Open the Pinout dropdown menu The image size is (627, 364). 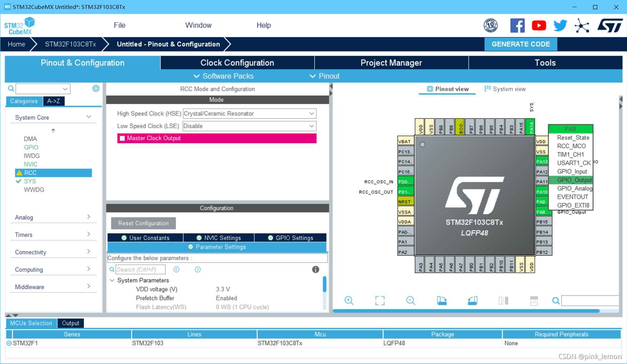coord(324,76)
